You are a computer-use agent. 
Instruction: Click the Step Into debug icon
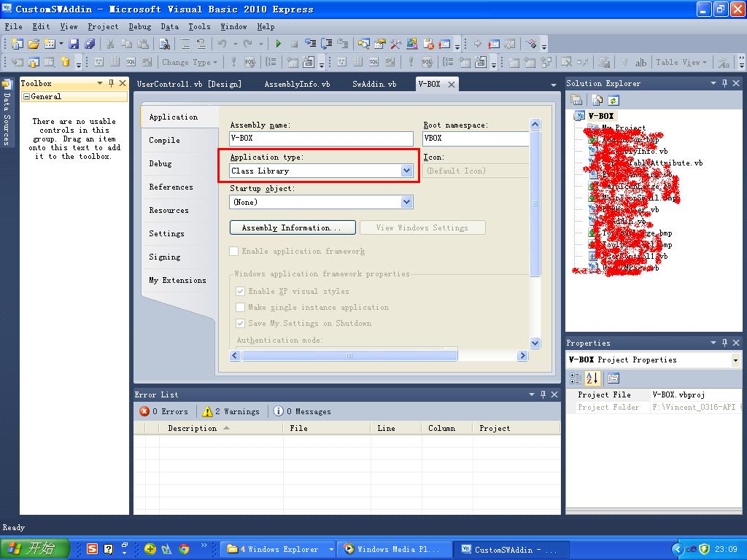tap(311, 44)
